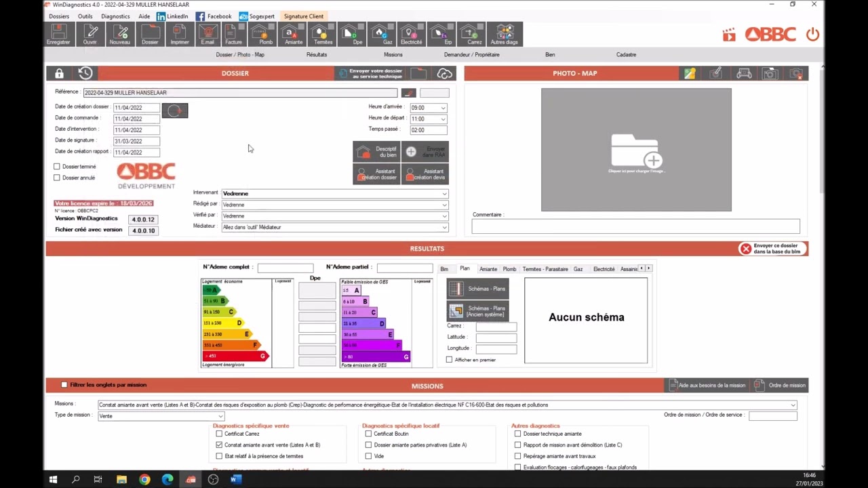
Task: Open the Plomb diagnostic icon
Action: (263, 34)
